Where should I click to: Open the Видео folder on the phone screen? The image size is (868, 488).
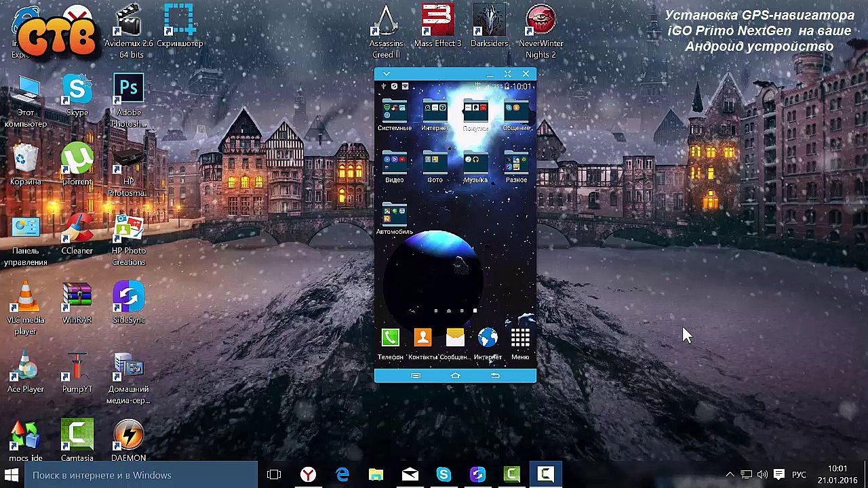click(394, 167)
